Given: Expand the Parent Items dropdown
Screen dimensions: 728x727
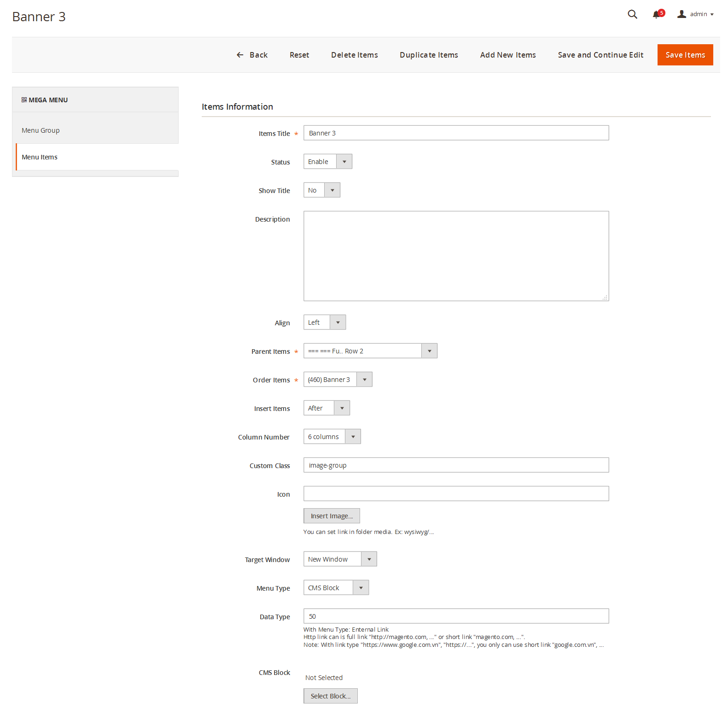Looking at the screenshot, I should coord(370,351).
